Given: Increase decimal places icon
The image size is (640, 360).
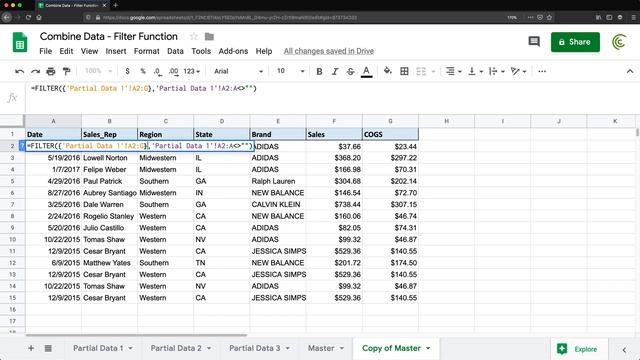Looking at the screenshot, I should (x=173, y=71).
